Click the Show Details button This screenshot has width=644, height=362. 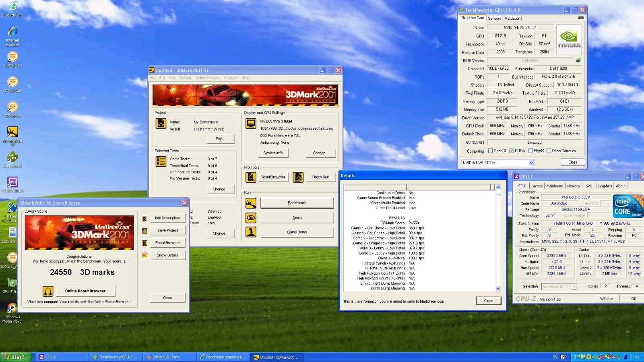[167, 255]
